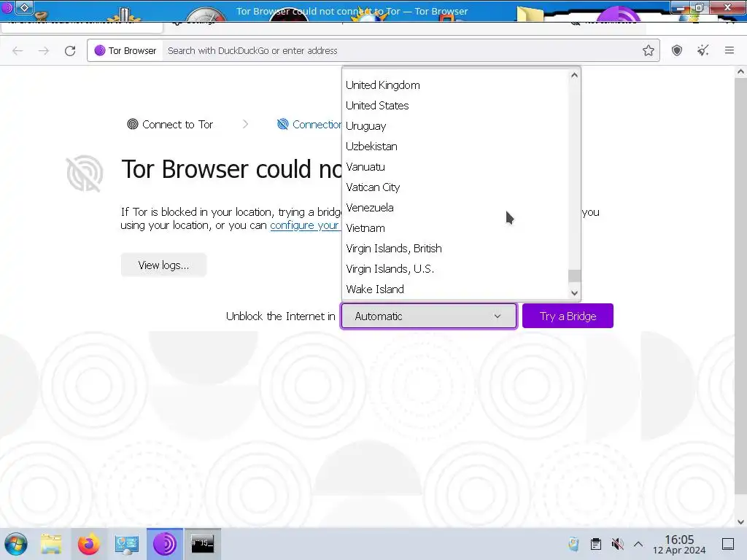The image size is (747, 560).
Task: Reload the current page
Action: pos(70,50)
